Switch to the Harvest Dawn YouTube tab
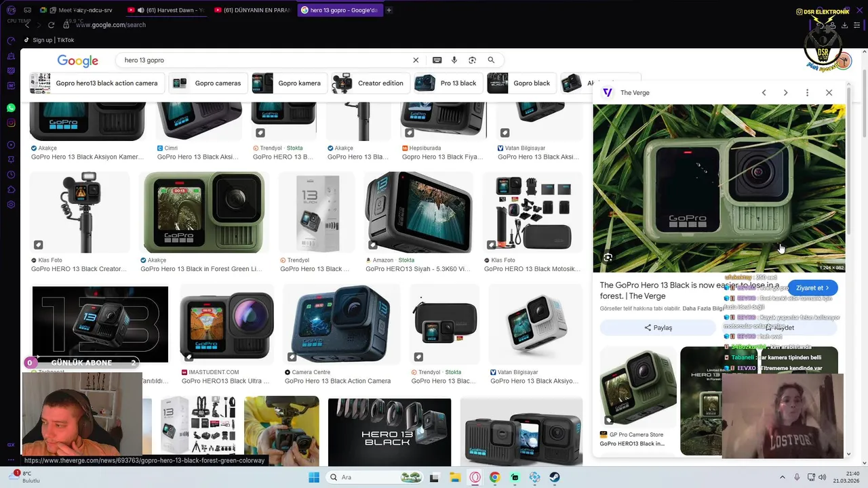Viewport: 868px width, 488px height. pos(166,10)
